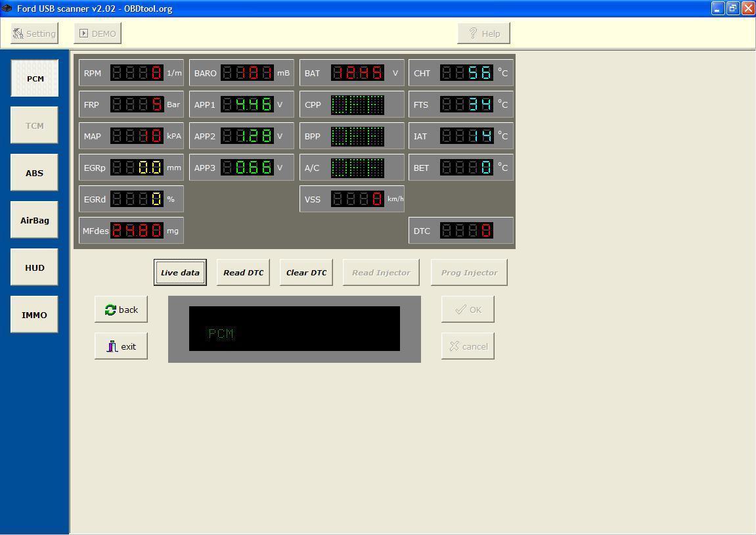756x535 pixels.
Task: Click the EGRp mm readout
Action: click(x=137, y=168)
